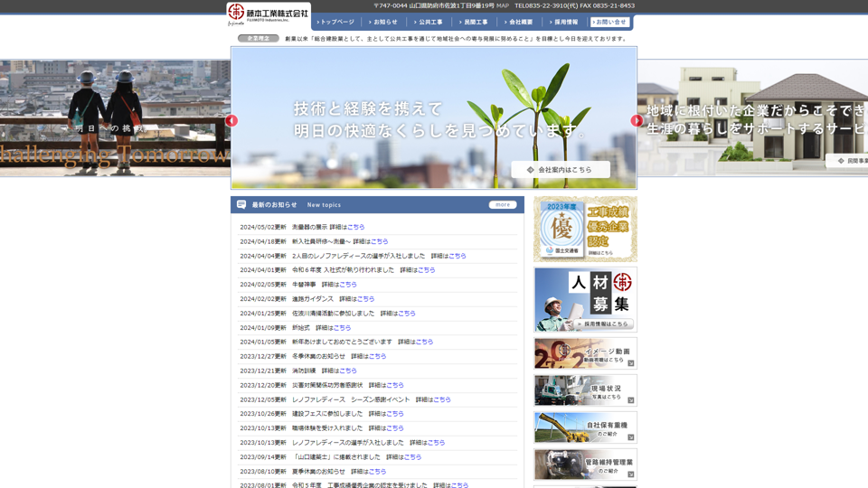Screen dimensions: 868x488
Task: Click the お問い合せ contact button
Action: [609, 22]
